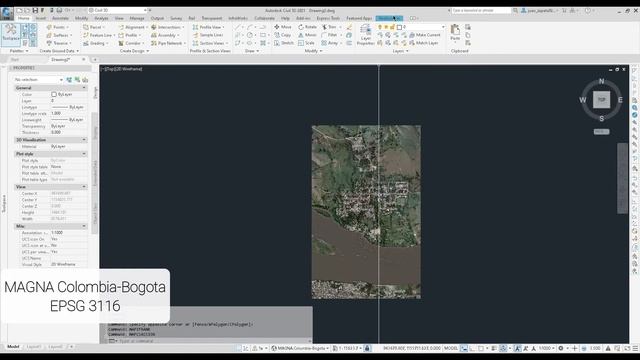This screenshot has height=360, width=640.
Task: Open the Home ribbon tab
Action: tap(24, 18)
